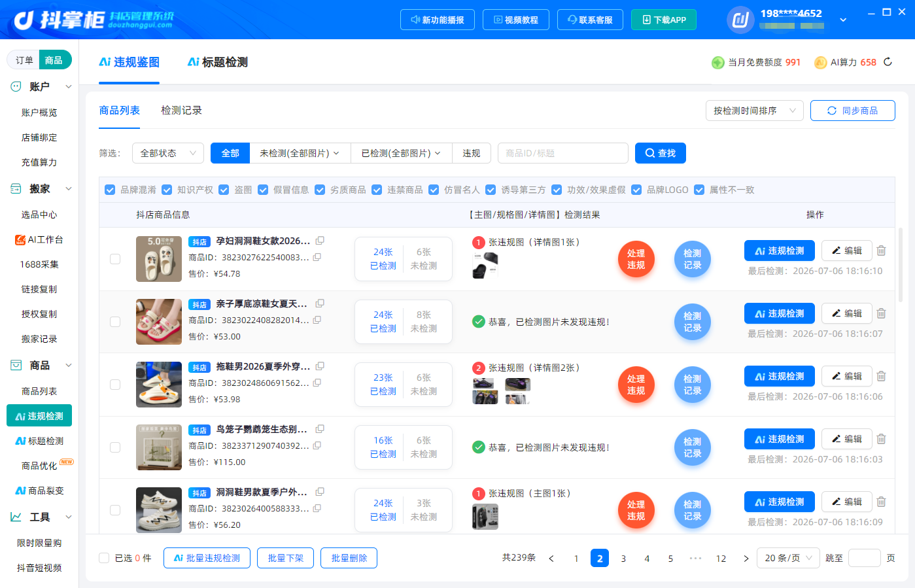915x588 pixels.
Task: Select the checkbox for 孕妇洞洞鞋女款 row
Action: coord(115,259)
